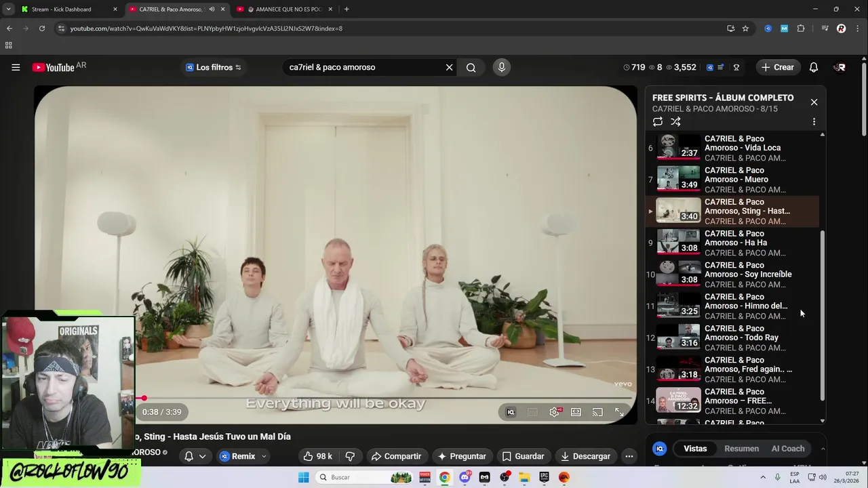Open YouTube notifications bell
This screenshot has width=868, height=488.
814,67
